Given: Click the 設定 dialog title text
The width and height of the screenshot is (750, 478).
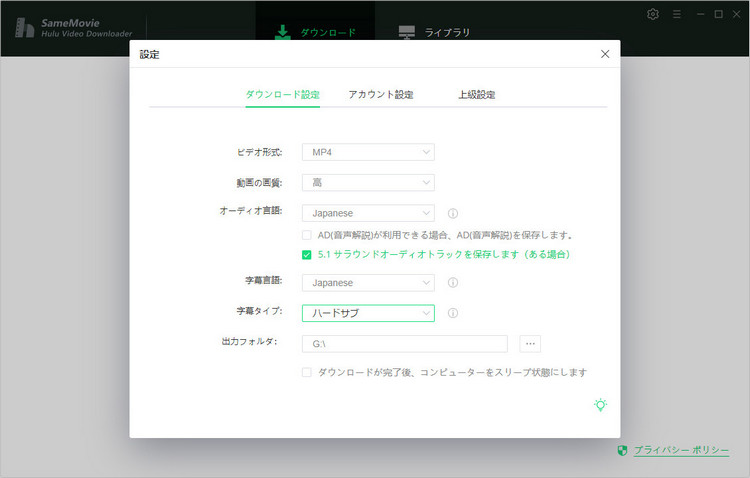Looking at the screenshot, I should (149, 55).
